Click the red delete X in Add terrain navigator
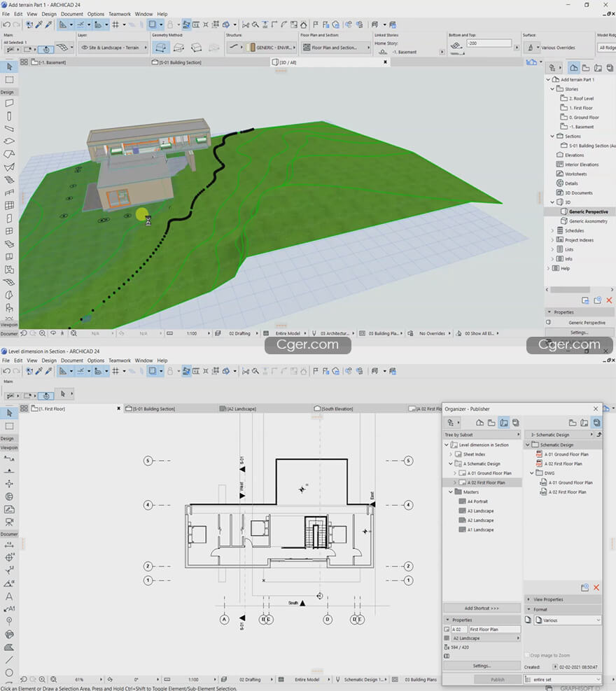Image resolution: width=616 pixels, height=691 pixels. [x=609, y=300]
